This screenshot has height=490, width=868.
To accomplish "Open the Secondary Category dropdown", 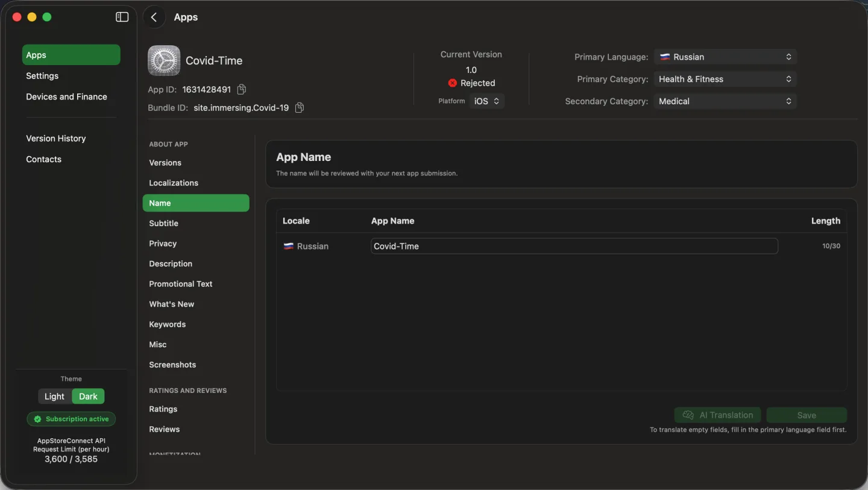I will (x=725, y=101).
